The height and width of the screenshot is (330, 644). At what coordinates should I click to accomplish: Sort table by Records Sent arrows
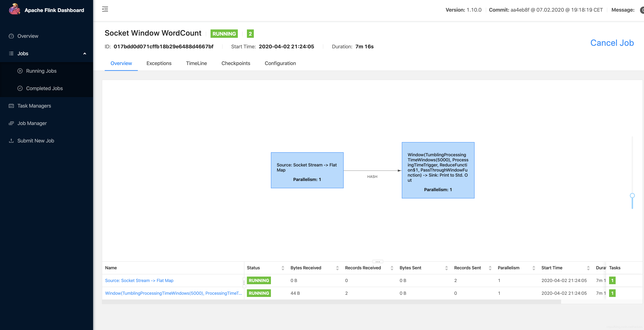(x=490, y=268)
